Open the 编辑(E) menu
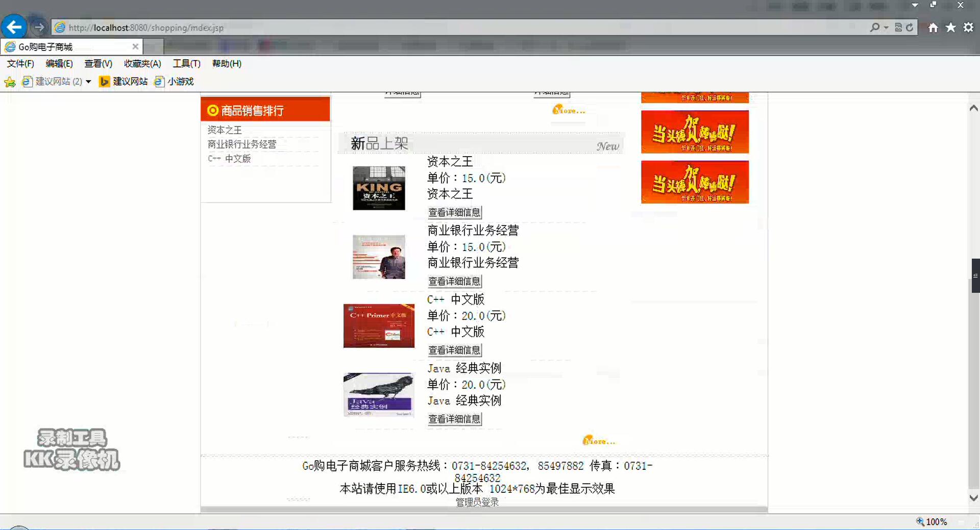 (59, 64)
